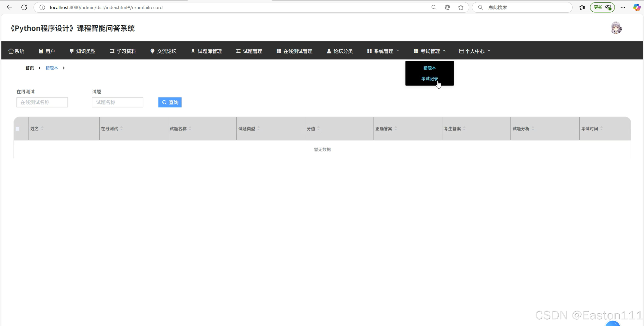Viewport: 644px width, 326px height.
Task: Bookmark page with star icon
Action: [x=461, y=7]
